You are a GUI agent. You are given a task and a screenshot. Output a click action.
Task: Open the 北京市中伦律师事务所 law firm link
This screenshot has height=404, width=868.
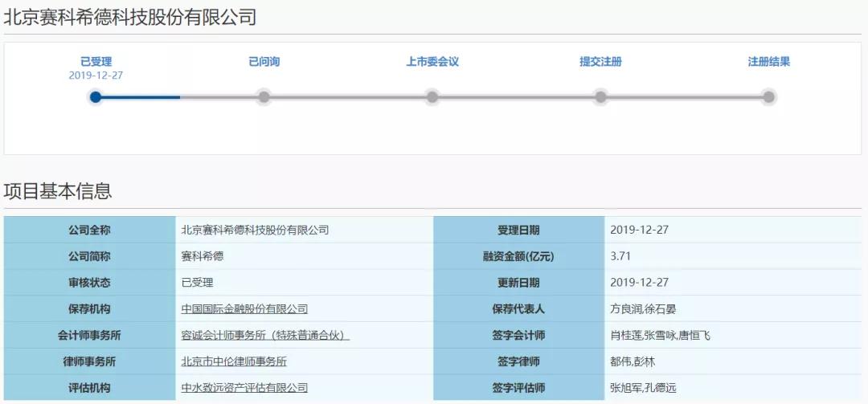click(x=234, y=361)
